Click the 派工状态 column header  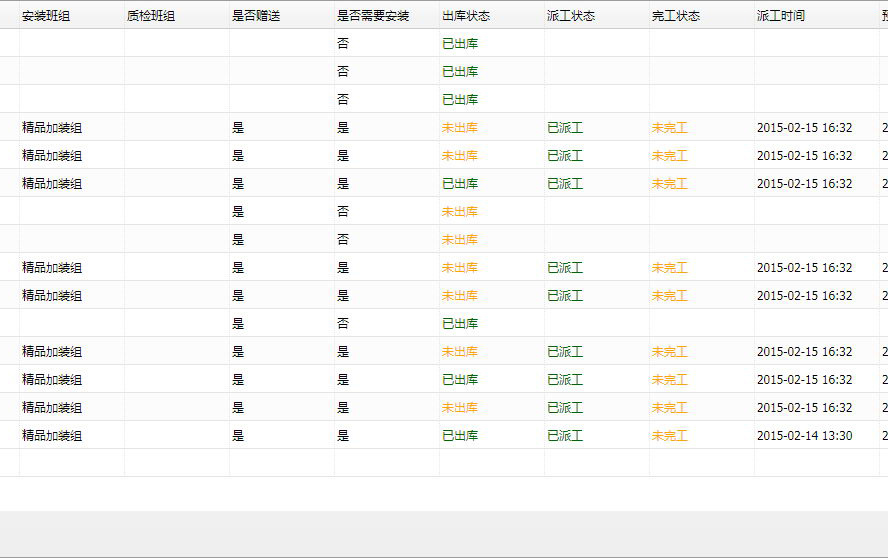571,16
